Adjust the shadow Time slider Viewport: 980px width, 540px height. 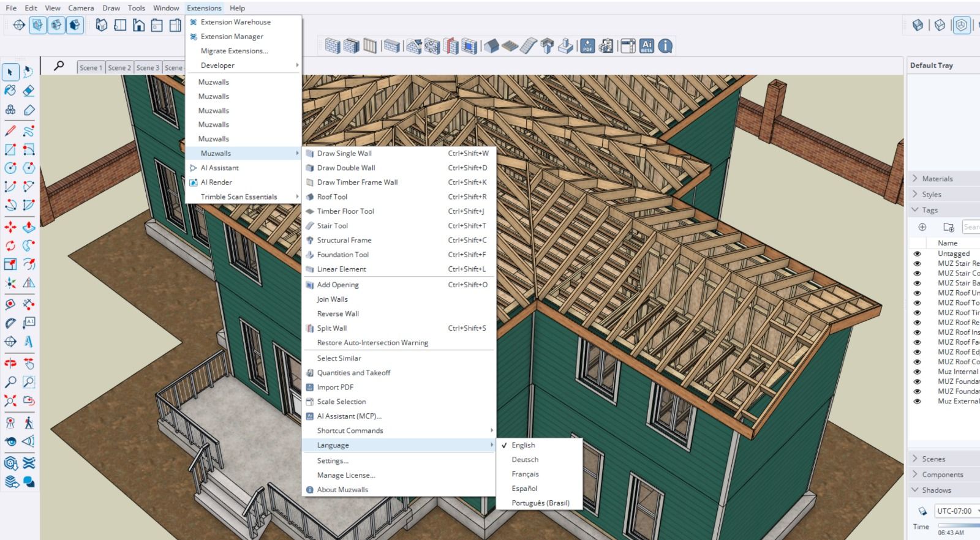(x=959, y=525)
